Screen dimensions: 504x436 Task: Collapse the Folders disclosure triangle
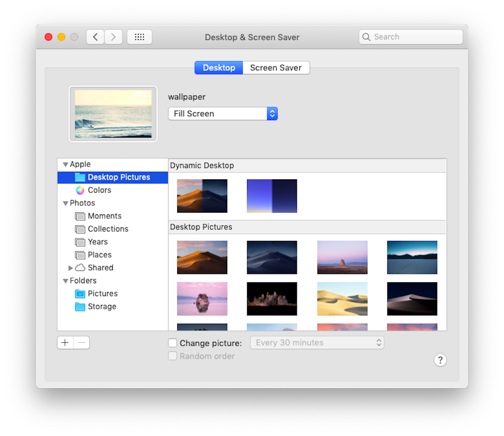click(65, 280)
